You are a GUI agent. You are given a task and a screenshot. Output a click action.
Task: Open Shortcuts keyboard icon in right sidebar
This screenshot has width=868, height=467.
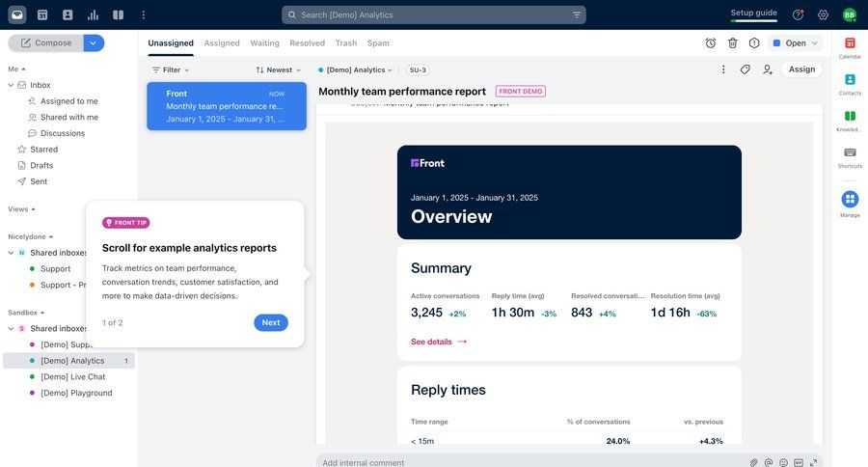point(850,157)
